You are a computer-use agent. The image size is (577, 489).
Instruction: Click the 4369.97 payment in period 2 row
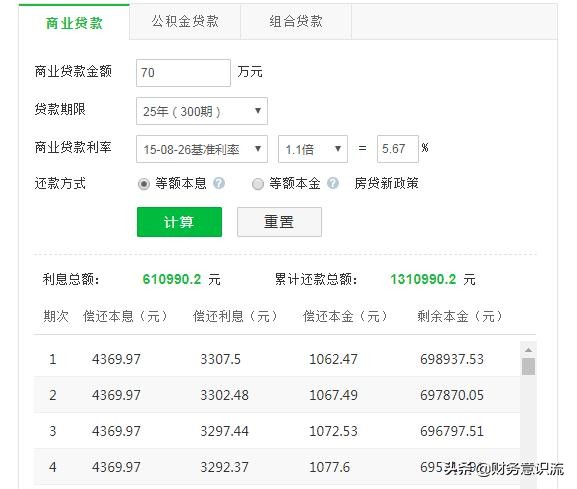coord(116,395)
